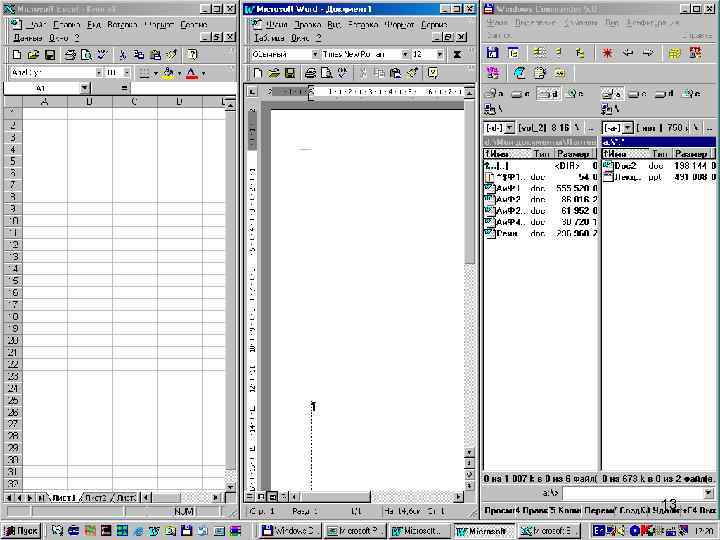Select drive c button in left Commander panel
Screen dimensions: 720x540
point(521,94)
